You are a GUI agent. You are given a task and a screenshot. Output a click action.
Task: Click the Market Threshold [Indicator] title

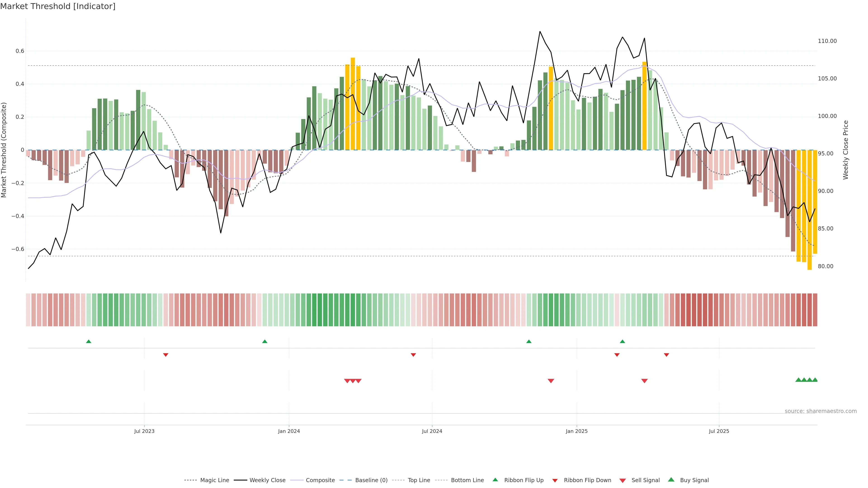(58, 6)
